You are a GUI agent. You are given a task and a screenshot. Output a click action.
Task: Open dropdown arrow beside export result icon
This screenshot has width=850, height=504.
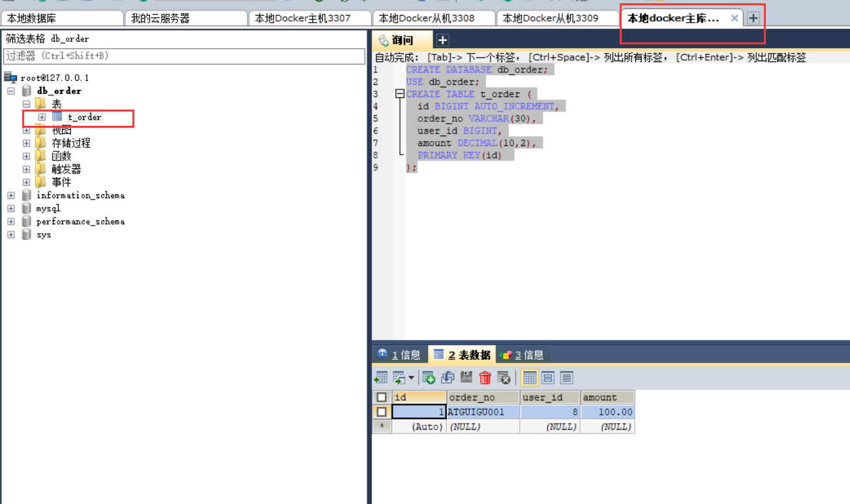(411, 378)
